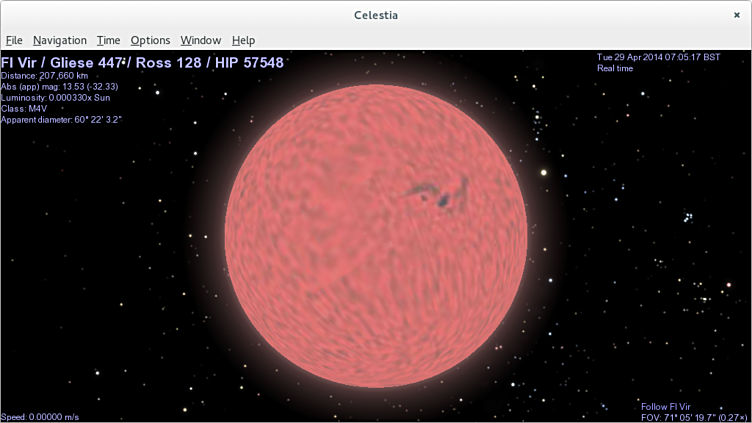752x423 pixels.
Task: Open the File menu
Action: tap(14, 40)
